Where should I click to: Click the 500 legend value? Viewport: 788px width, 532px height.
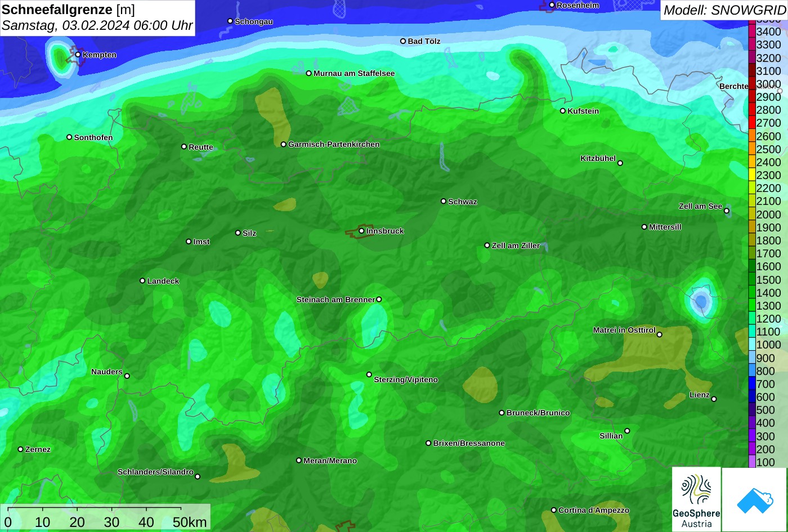765,410
